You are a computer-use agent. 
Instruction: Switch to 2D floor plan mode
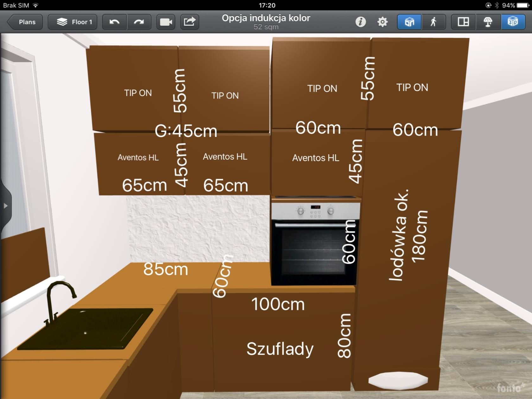point(463,22)
